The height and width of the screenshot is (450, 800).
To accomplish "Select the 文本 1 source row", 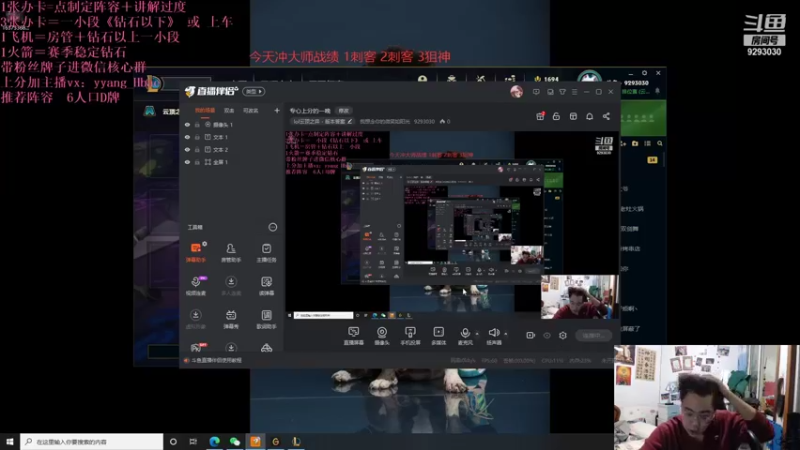I will click(x=232, y=137).
